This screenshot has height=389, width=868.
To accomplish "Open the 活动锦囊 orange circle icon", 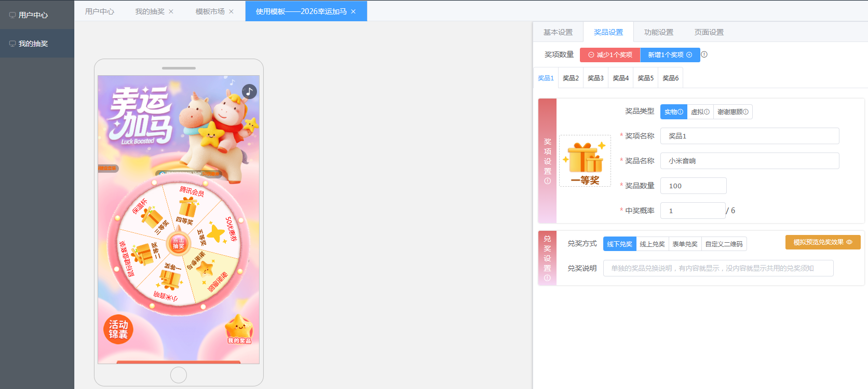I will 118,329.
